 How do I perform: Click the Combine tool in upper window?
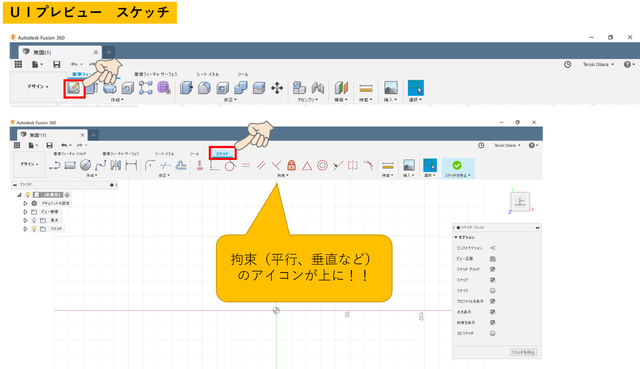click(241, 87)
